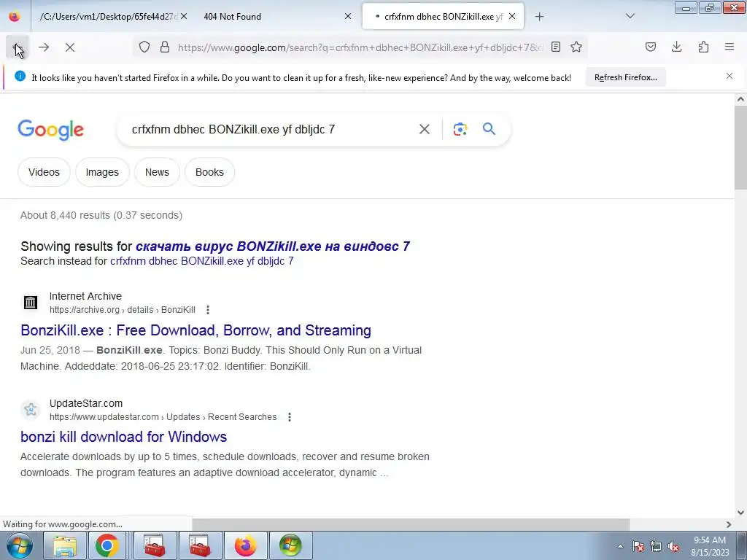
Task: Open bonzi kill download for Windows result
Action: 123,437
